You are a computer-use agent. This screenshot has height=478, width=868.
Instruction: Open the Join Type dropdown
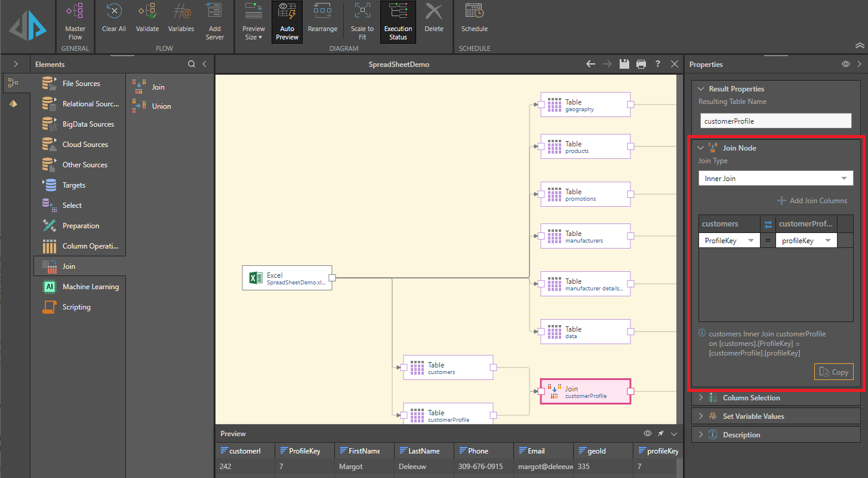[x=775, y=178]
